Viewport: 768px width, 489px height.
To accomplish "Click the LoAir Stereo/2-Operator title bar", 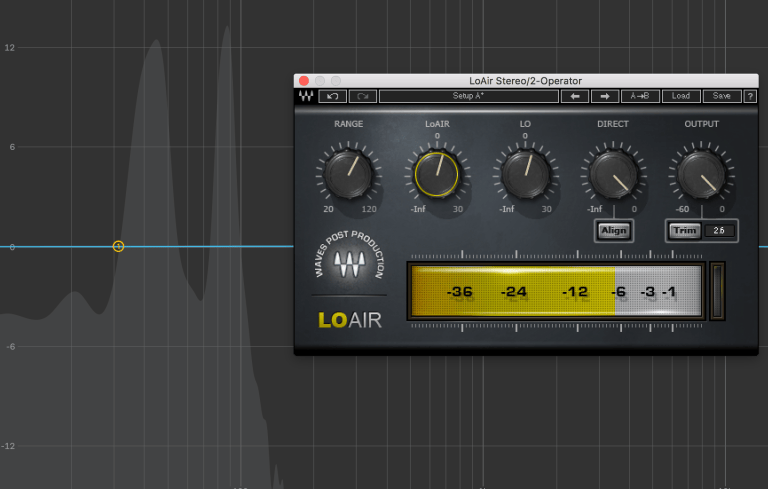I will (x=526, y=81).
